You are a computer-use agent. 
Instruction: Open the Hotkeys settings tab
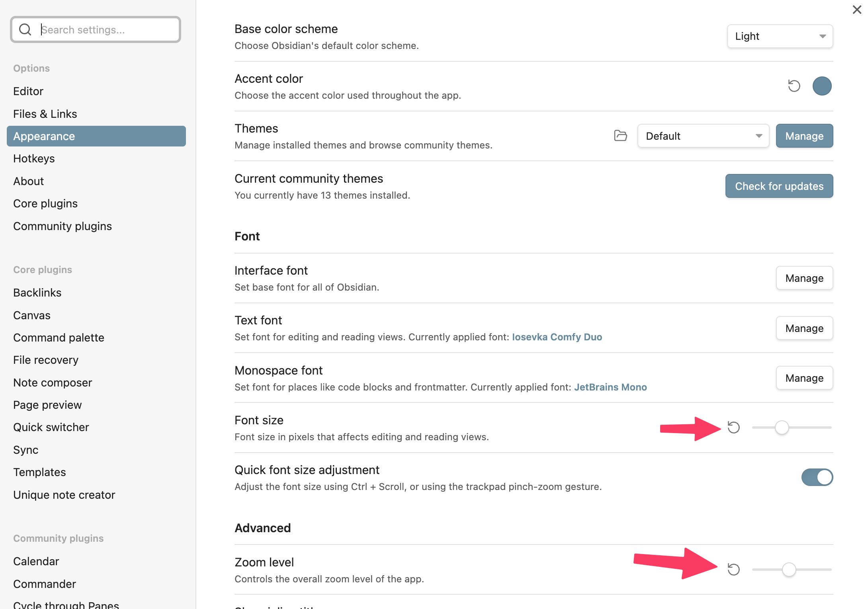pos(34,158)
